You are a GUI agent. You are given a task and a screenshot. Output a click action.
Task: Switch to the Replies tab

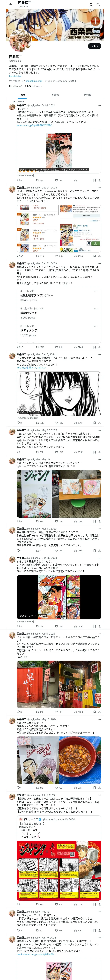(55, 95)
